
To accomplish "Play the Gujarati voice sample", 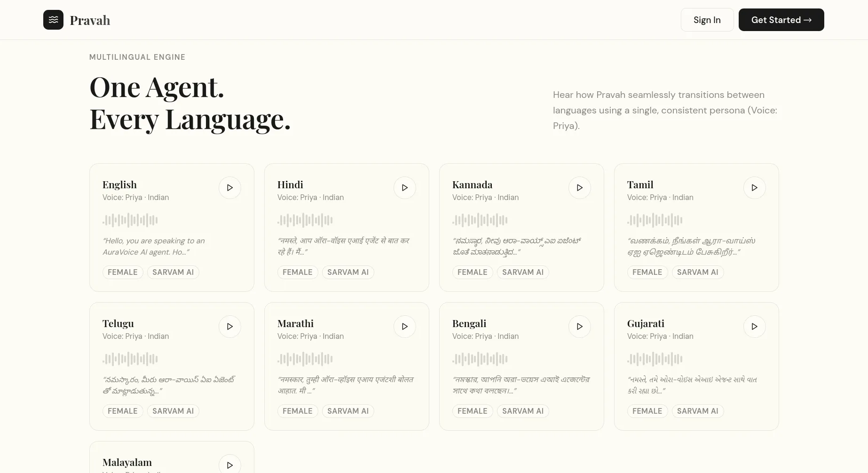I will (754, 327).
